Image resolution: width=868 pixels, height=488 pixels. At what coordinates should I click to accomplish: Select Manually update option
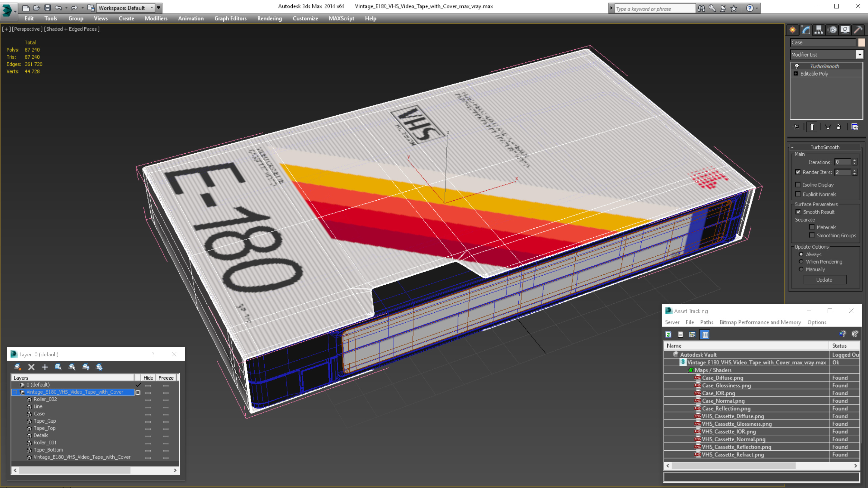coord(801,269)
